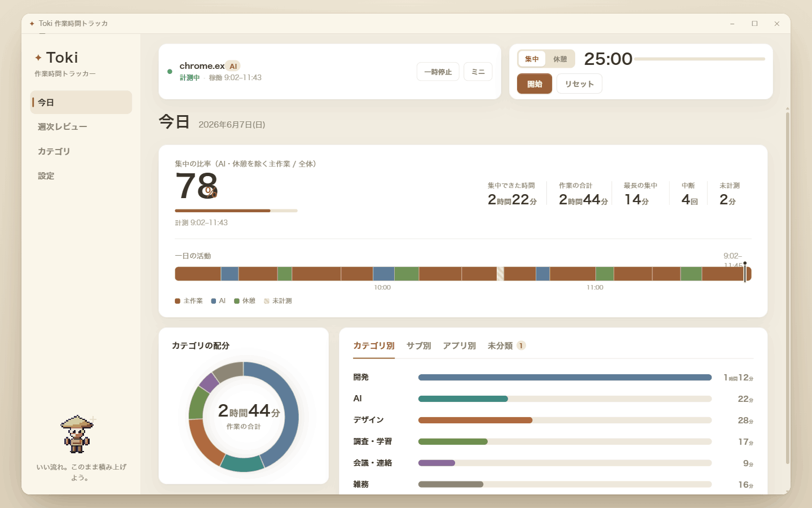812x508 pixels.
Task: Click the pixel-art mascot character
Action: click(77, 433)
